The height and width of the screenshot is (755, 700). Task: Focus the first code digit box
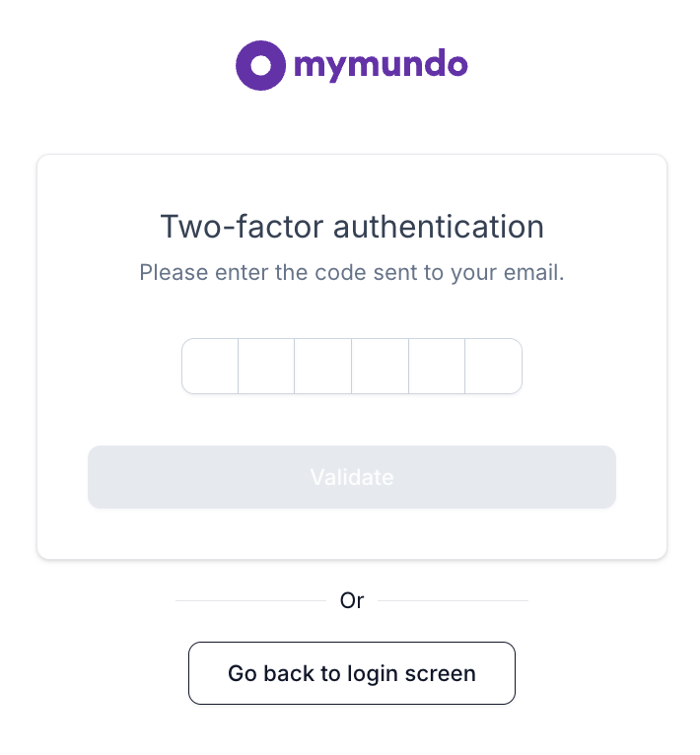point(210,367)
